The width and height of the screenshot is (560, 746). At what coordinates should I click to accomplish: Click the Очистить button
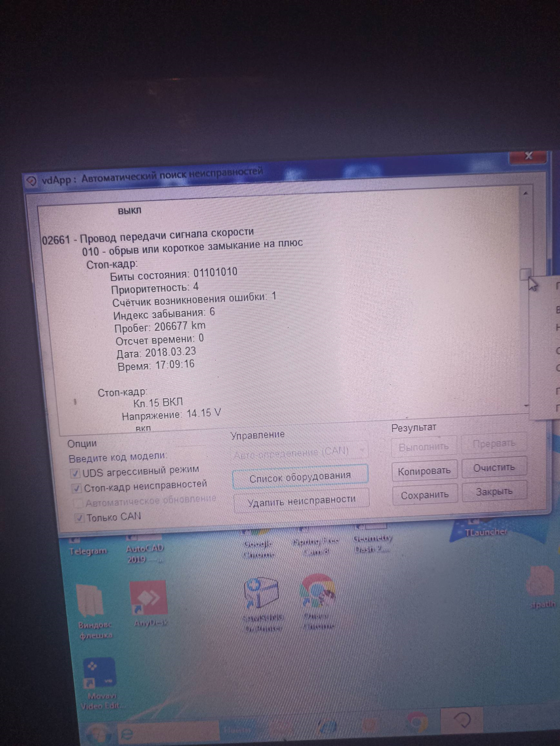point(494,467)
